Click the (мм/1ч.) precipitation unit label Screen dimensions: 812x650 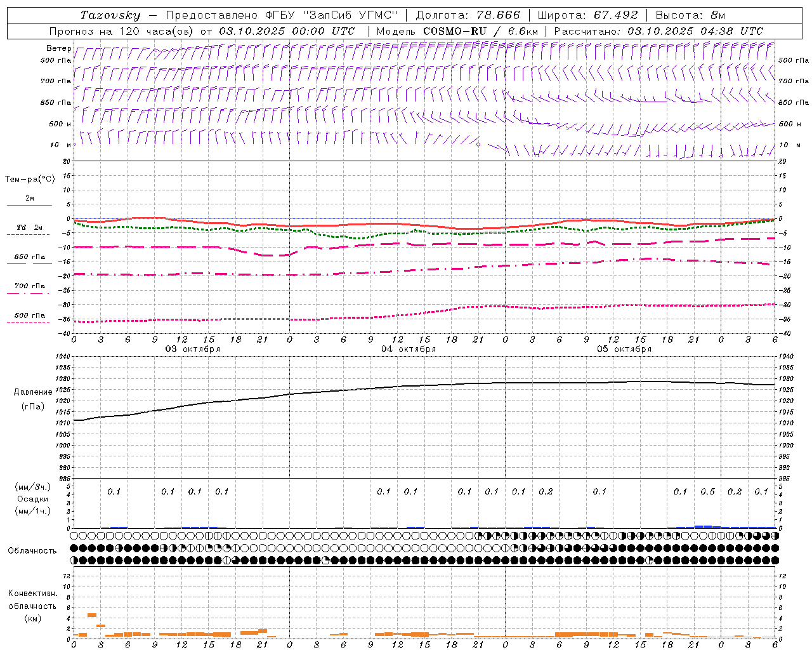pyautogui.click(x=33, y=511)
